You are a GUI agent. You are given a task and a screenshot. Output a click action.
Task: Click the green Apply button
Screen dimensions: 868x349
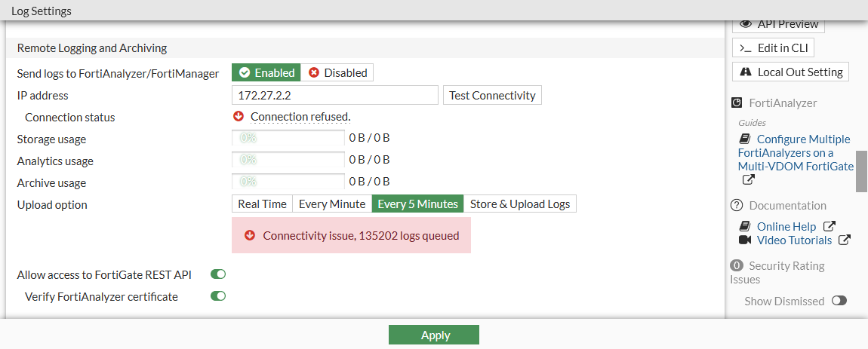(x=434, y=335)
